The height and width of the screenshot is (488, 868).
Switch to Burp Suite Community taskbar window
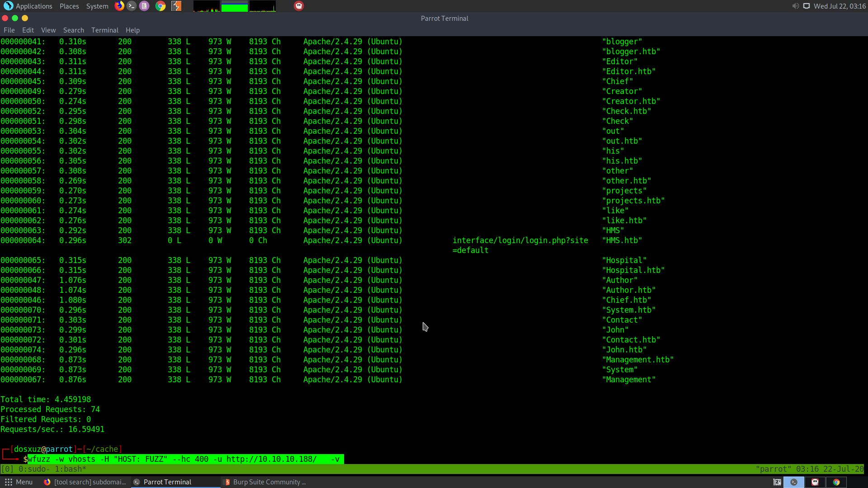(x=266, y=482)
